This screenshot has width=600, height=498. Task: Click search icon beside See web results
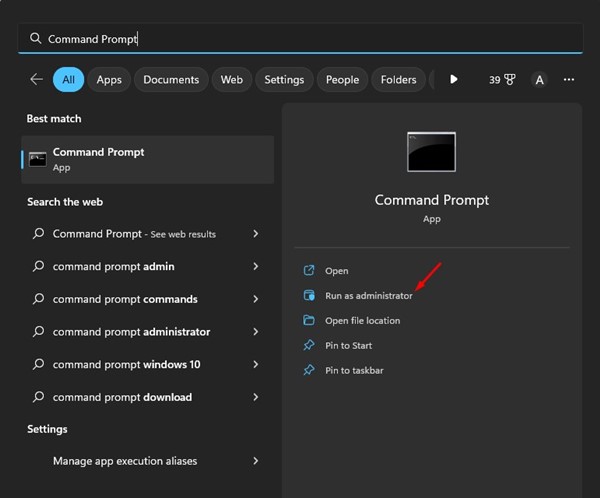(38, 233)
